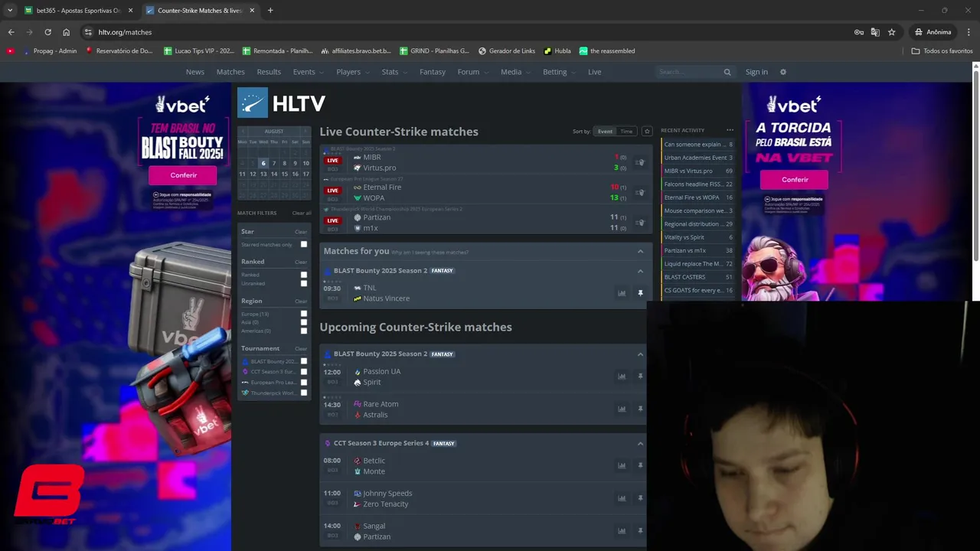980x551 pixels.
Task: Open the Betting dropdown menu
Action: coord(558,72)
